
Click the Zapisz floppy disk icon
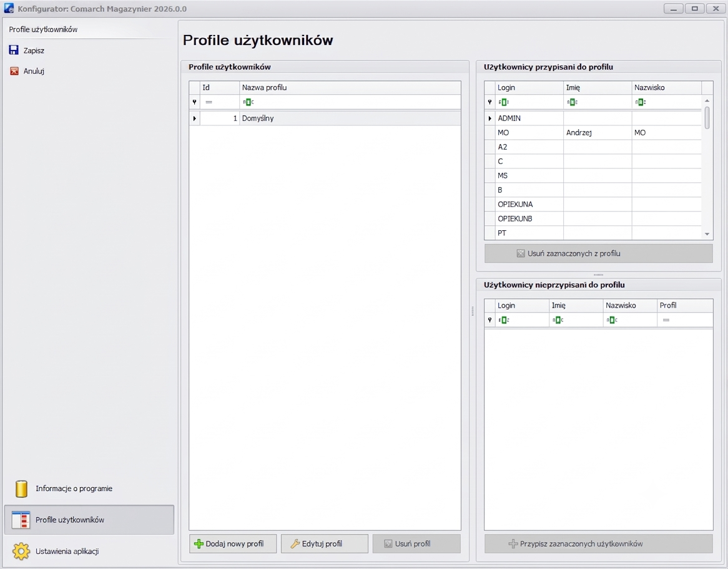tap(14, 50)
